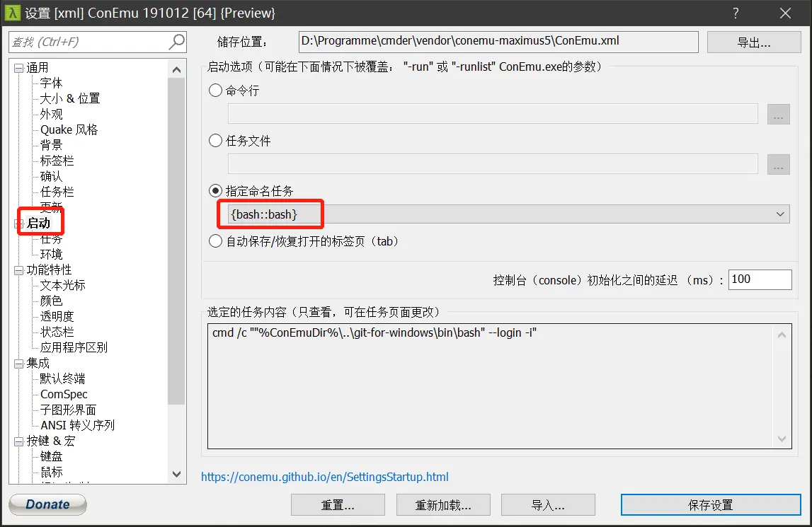Image resolution: width=812 pixels, height=527 pixels.
Task: Collapse the 通用 tree node
Action: point(18,68)
